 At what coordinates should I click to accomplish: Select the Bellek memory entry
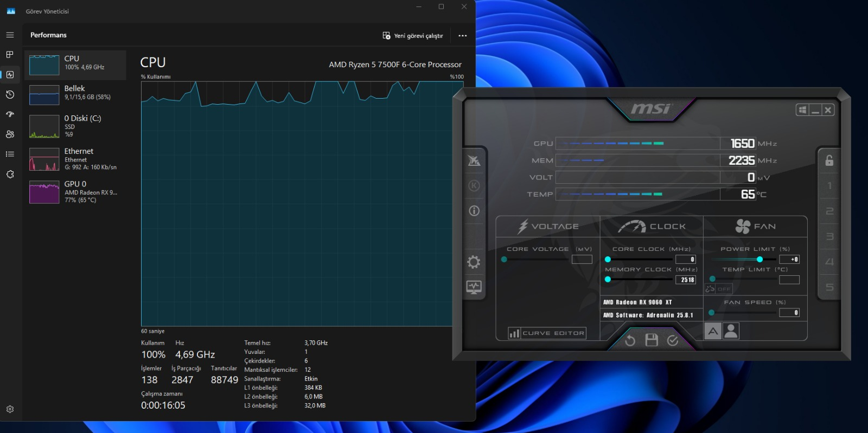point(75,95)
